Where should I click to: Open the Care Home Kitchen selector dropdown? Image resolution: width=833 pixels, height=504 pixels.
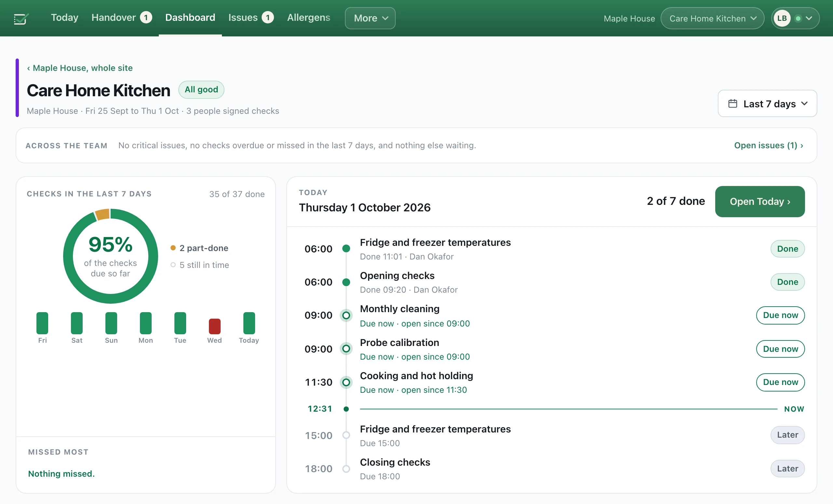tap(712, 18)
